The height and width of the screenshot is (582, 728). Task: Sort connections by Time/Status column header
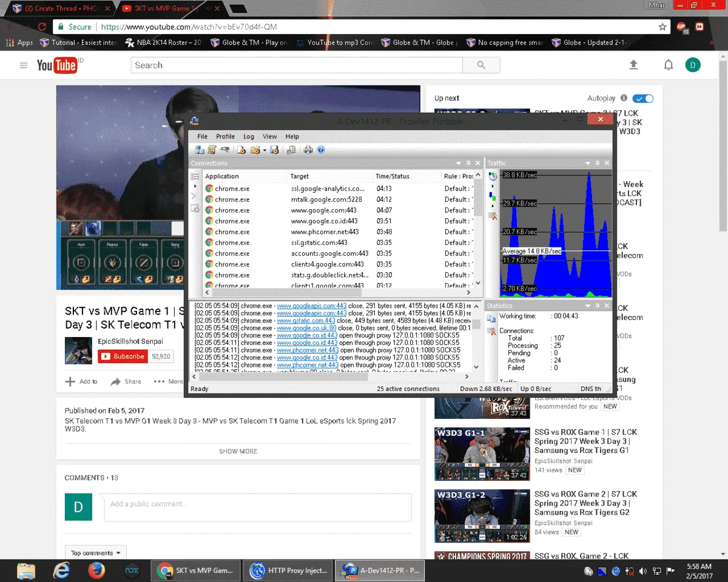coord(407,176)
